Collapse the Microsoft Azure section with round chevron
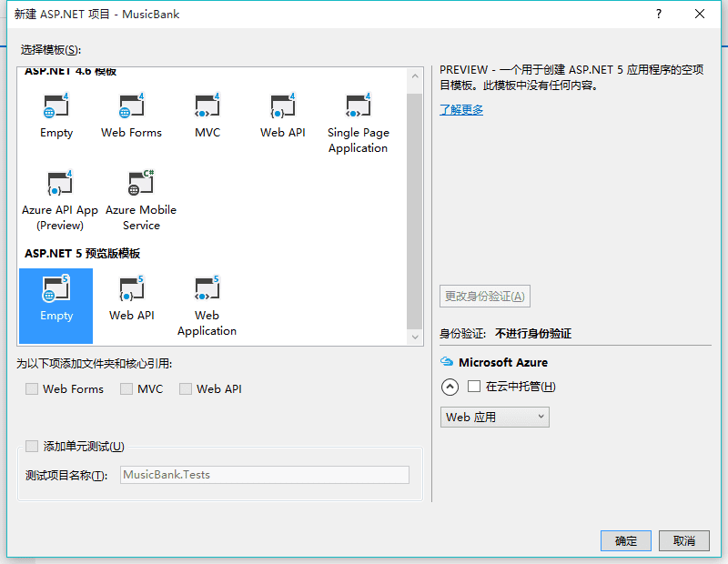Viewport: 728px width, 564px height. pos(450,387)
